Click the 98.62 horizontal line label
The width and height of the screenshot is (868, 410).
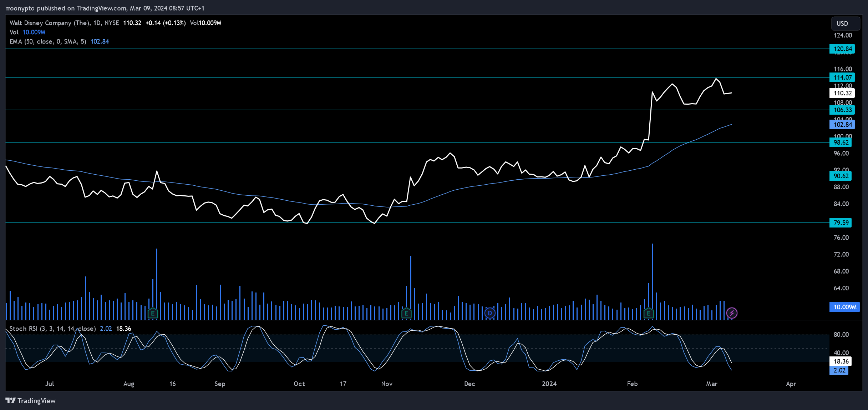841,142
